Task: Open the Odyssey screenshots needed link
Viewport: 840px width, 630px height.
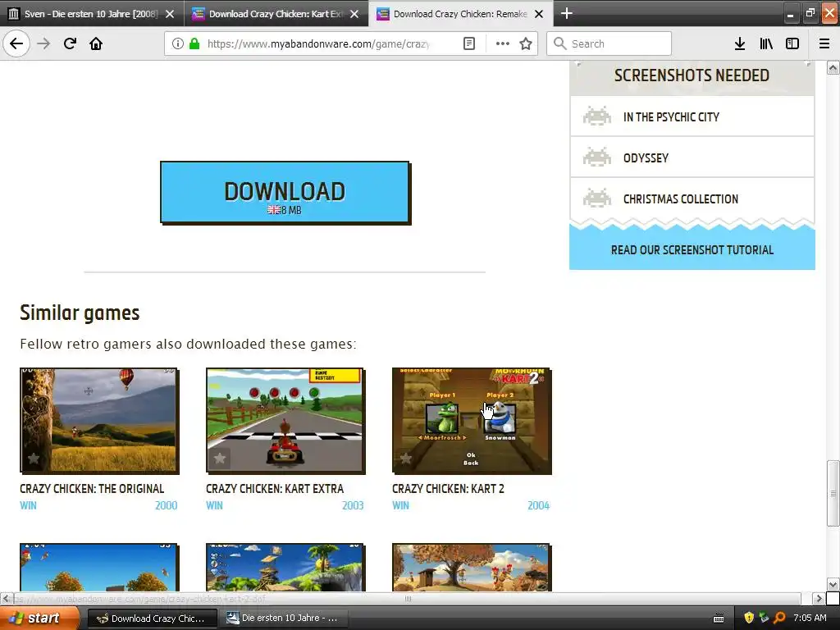Action: point(646,158)
